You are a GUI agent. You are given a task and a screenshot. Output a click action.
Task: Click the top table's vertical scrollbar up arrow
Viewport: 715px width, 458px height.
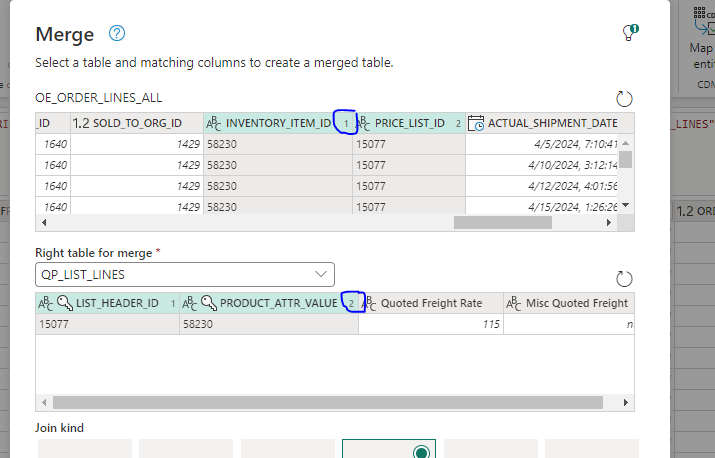click(626, 143)
